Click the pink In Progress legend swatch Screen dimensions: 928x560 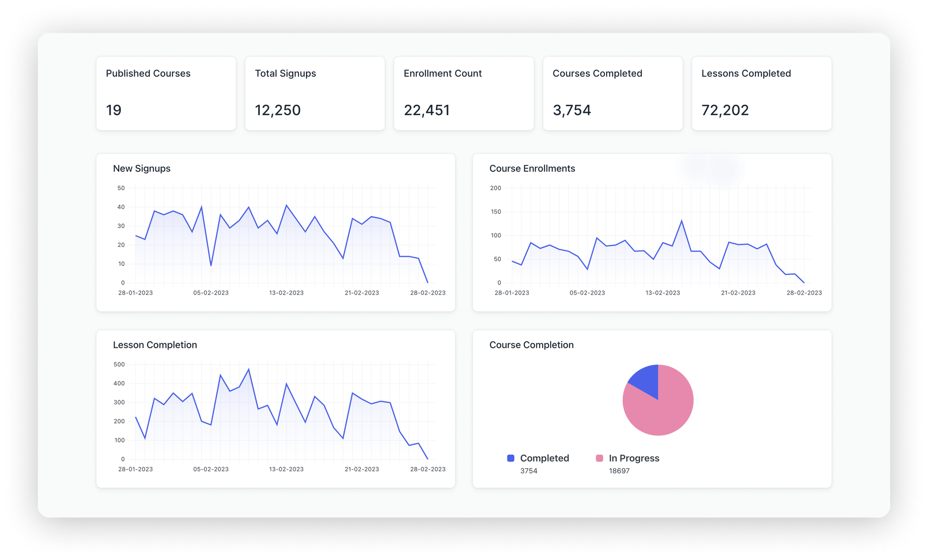(x=599, y=458)
